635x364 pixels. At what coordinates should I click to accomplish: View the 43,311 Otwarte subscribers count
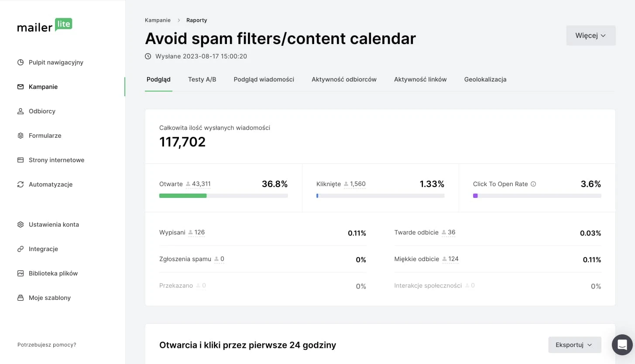click(201, 184)
